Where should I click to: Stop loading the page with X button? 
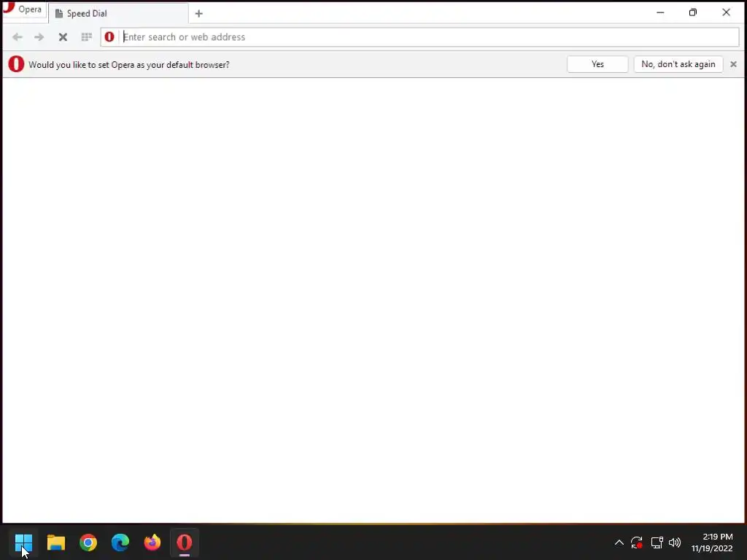coord(63,37)
